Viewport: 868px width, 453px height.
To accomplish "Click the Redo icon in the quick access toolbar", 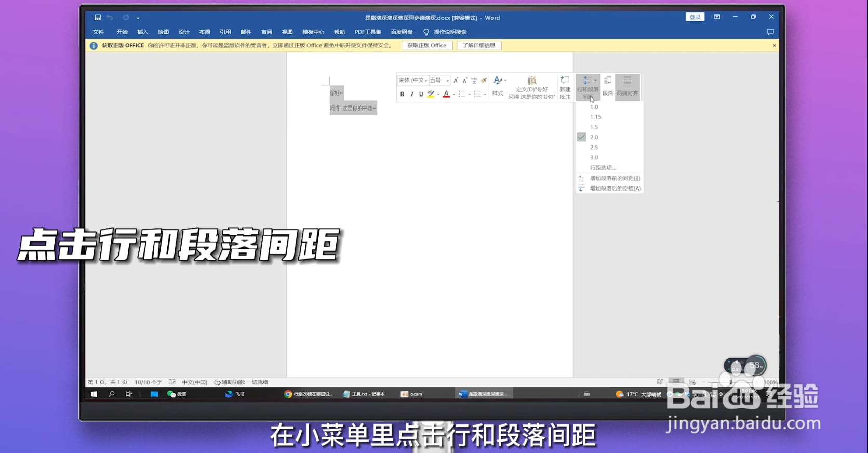I will (x=126, y=17).
